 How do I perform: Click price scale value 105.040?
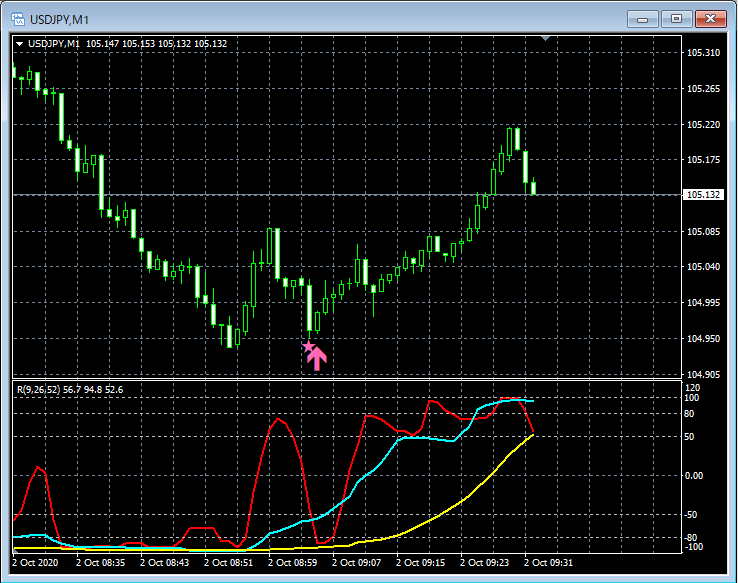pos(703,266)
